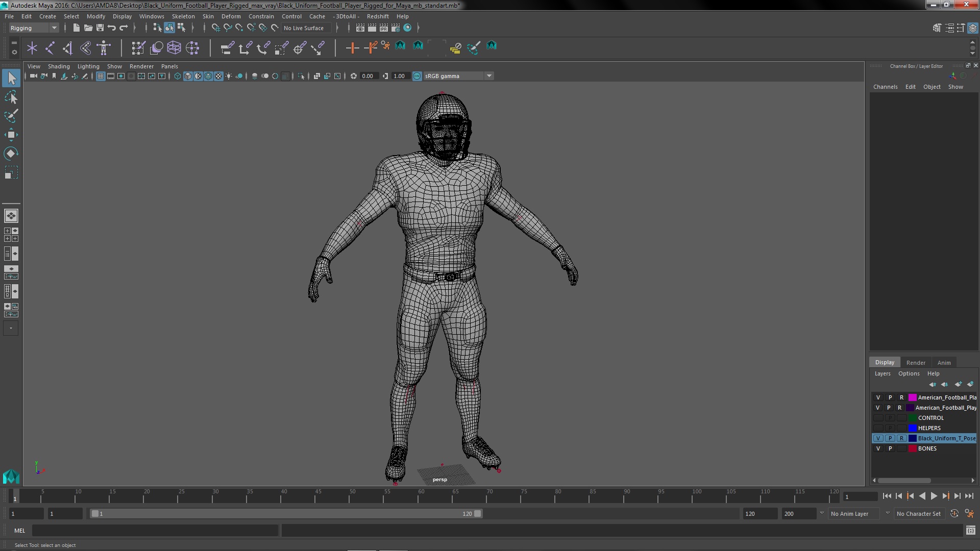
Task: Activate the Scale tool in toolbox
Action: coord(11,172)
